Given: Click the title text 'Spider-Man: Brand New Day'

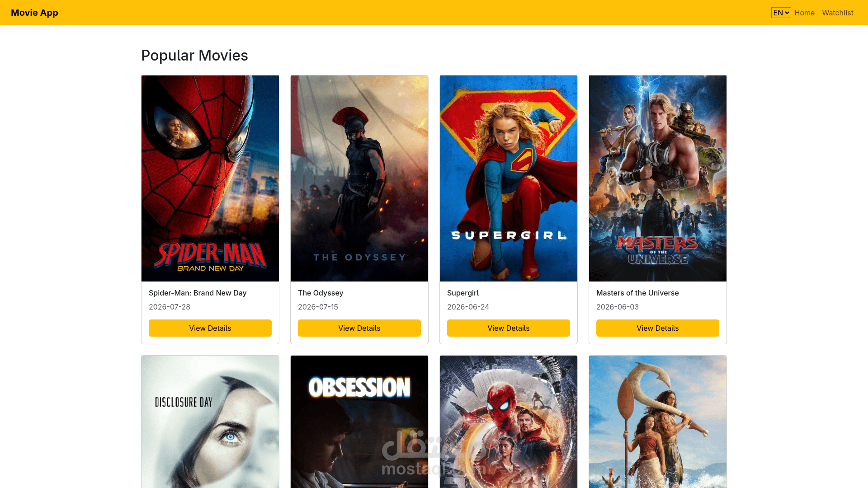Looking at the screenshot, I should click(x=198, y=293).
